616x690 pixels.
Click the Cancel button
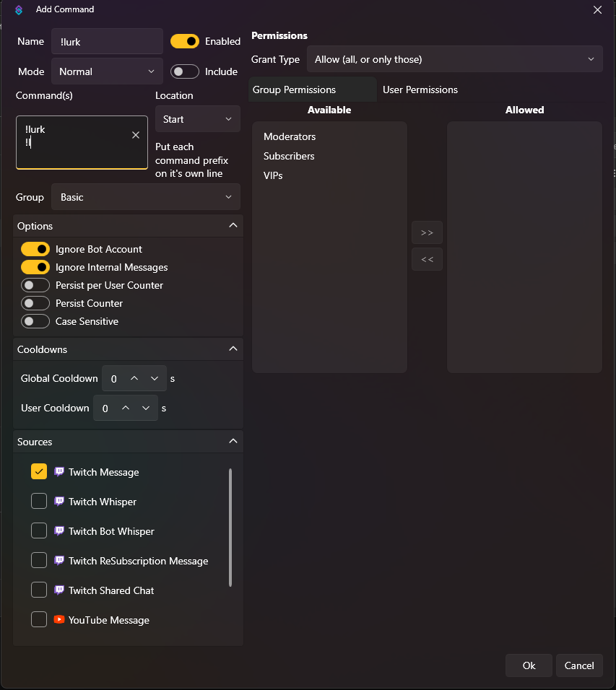[x=579, y=665]
